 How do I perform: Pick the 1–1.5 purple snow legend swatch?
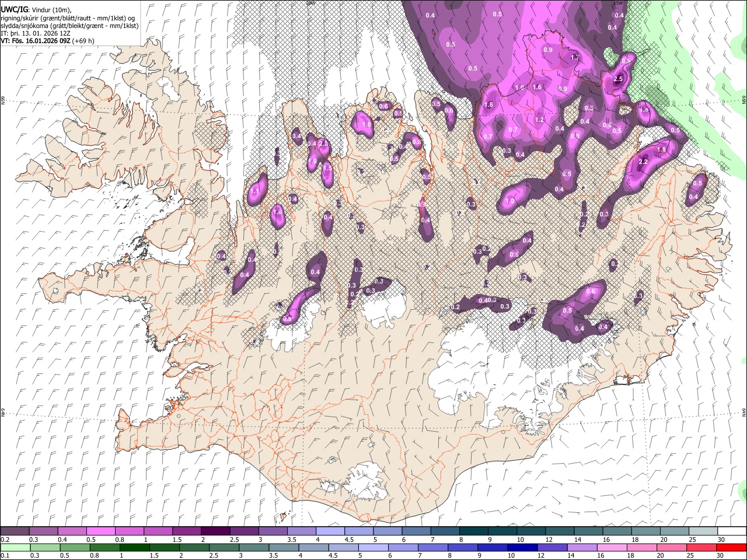tap(158, 531)
